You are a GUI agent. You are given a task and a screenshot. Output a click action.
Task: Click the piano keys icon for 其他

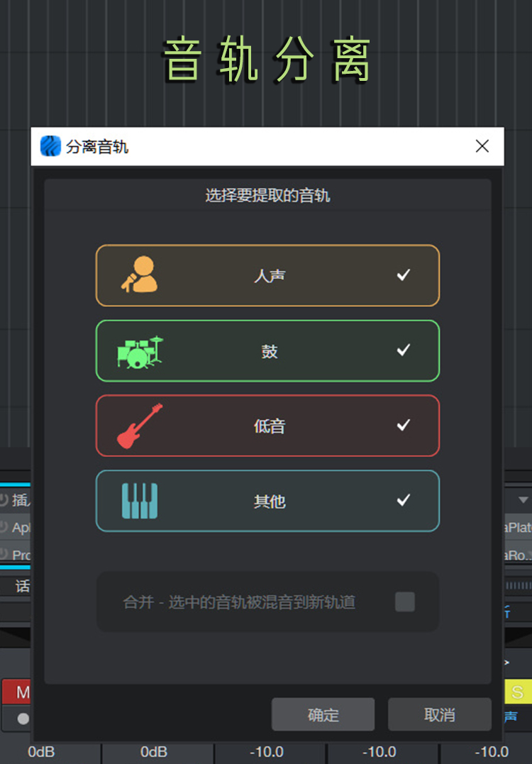139,501
